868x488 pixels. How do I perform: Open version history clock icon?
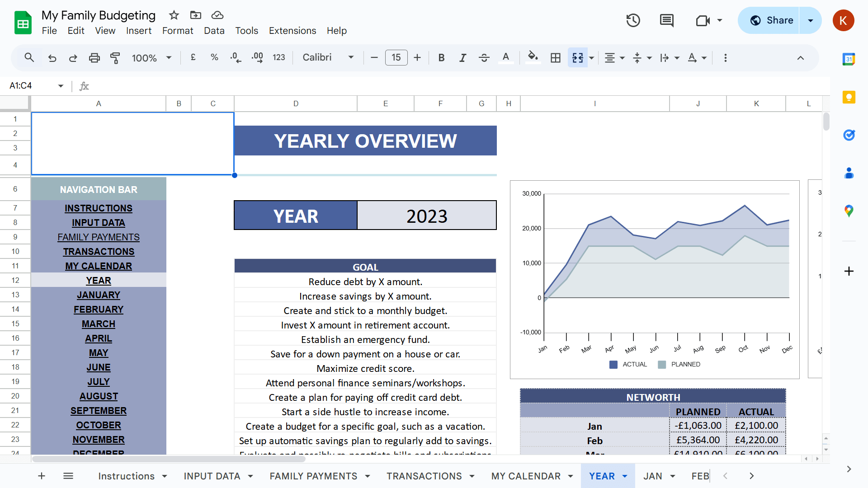633,20
